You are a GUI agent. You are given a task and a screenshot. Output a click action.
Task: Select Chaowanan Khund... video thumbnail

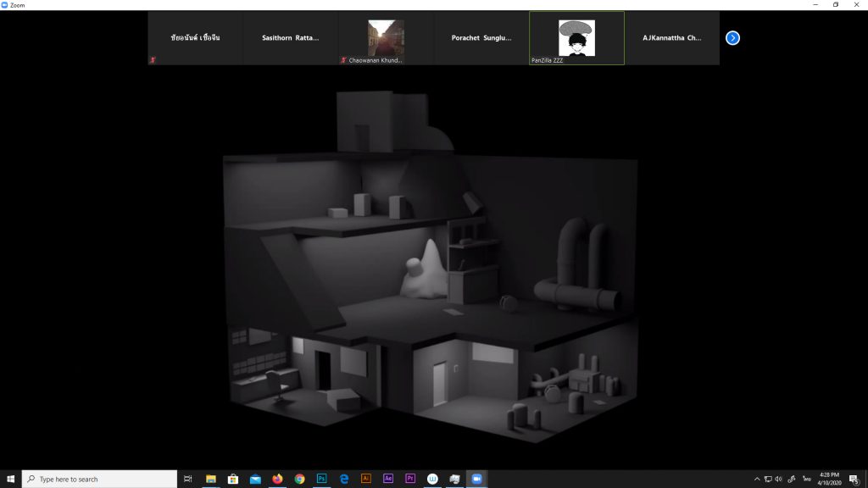(x=386, y=38)
